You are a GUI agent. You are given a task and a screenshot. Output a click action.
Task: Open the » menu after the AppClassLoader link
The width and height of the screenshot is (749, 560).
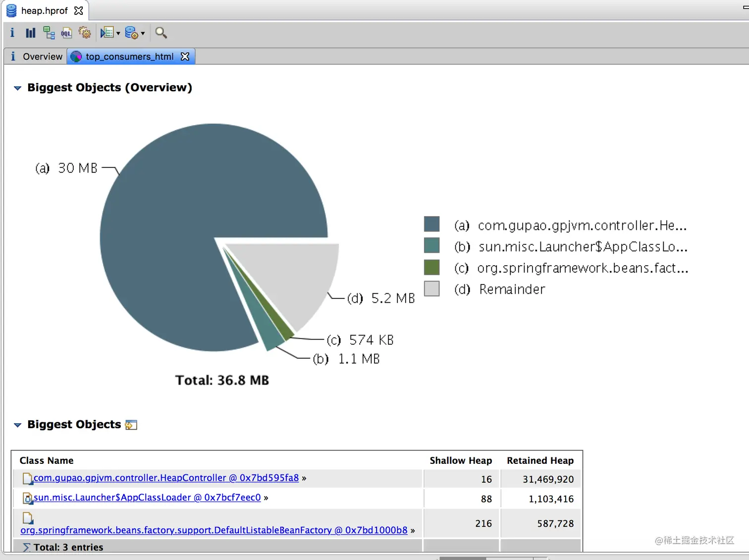pyautogui.click(x=266, y=498)
